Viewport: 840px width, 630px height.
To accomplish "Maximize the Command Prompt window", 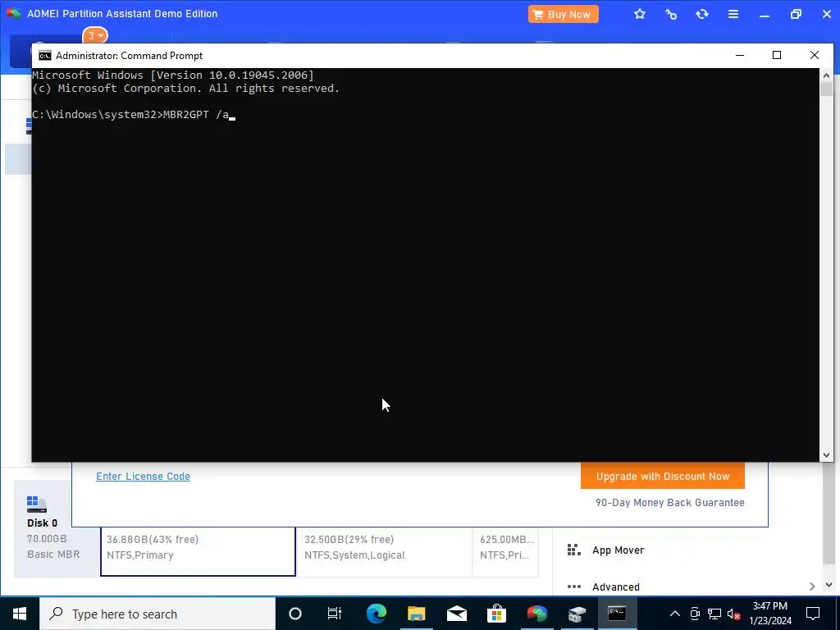I will pyautogui.click(x=777, y=55).
